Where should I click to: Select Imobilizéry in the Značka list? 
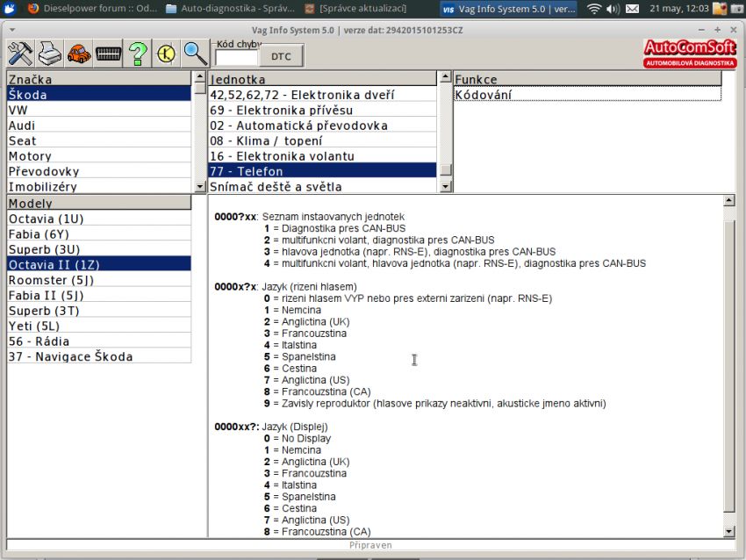[99, 186]
